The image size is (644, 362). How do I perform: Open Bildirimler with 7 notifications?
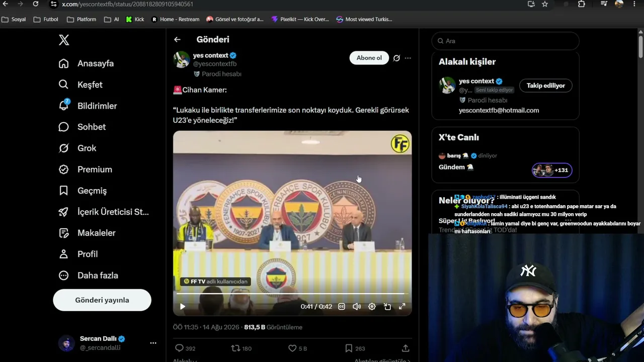pos(88,106)
